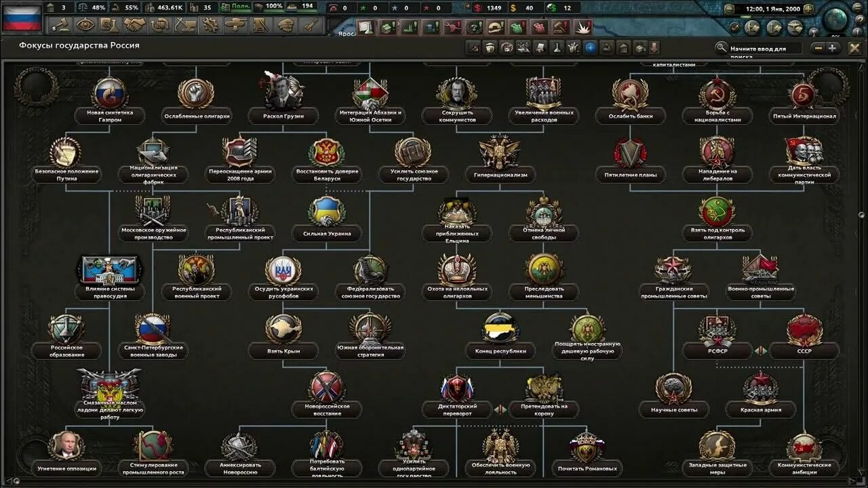Click the Аннексировать Новороссию focus label

[x=240, y=468]
